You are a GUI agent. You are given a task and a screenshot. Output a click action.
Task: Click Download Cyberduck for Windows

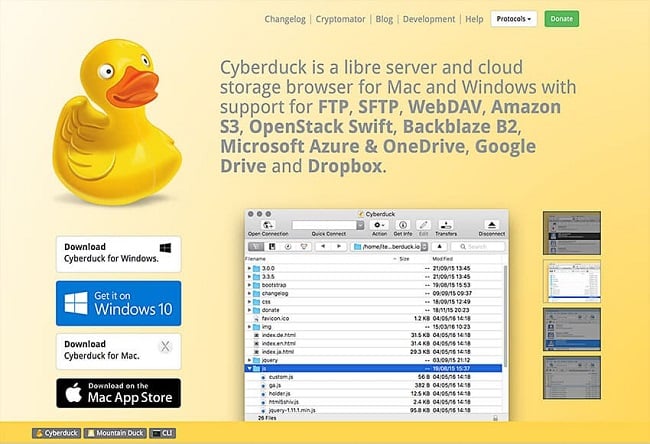coord(119,254)
